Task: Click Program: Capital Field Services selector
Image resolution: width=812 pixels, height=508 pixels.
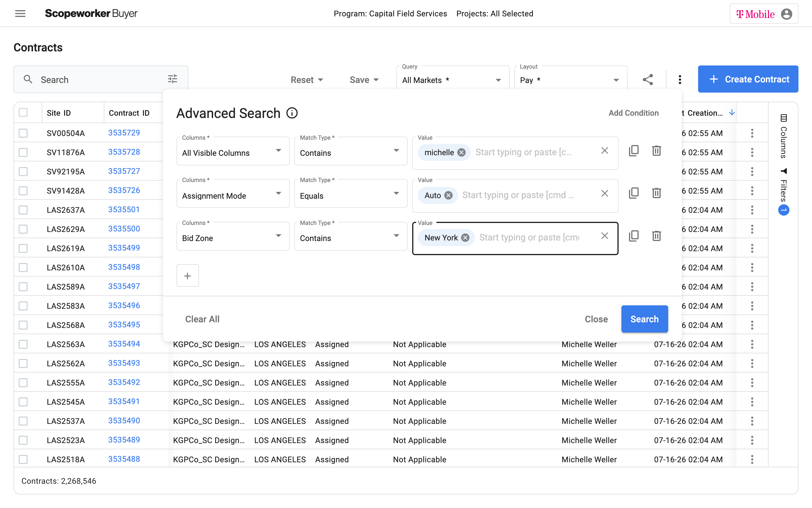Action: (390, 14)
